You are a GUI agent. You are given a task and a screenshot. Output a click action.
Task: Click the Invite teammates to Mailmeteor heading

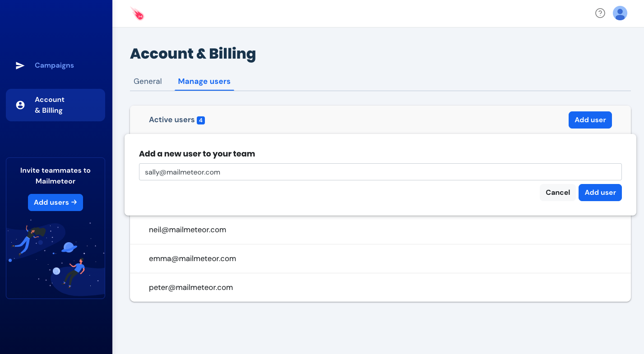(x=56, y=176)
